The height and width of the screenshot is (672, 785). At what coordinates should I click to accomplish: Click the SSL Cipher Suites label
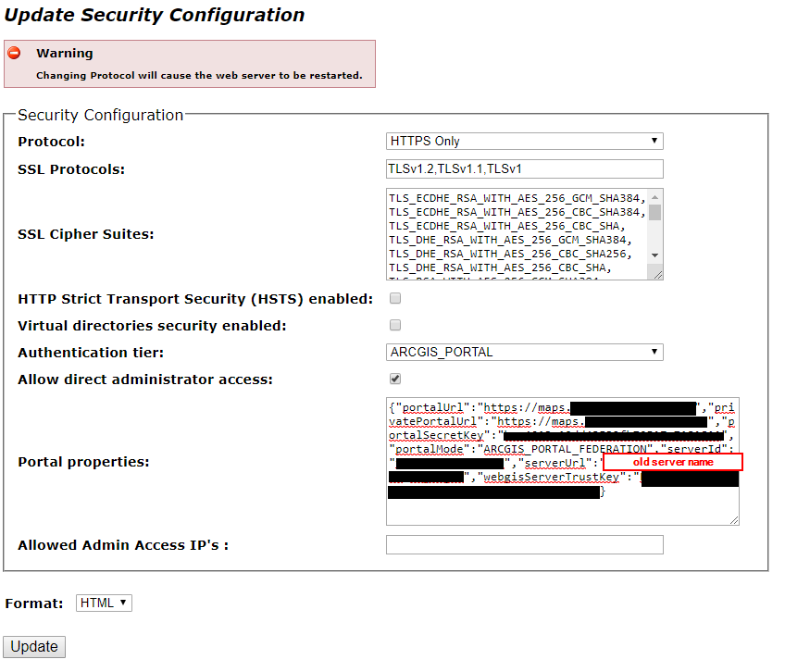85,234
